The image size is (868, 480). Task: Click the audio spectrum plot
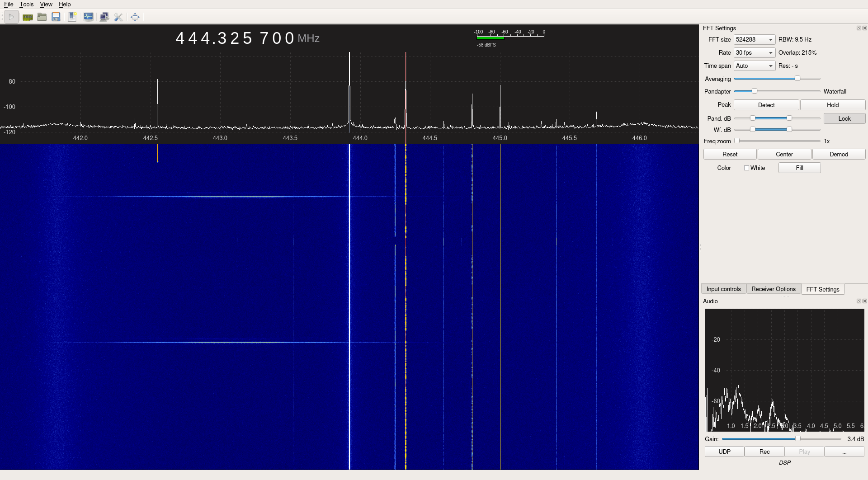click(784, 370)
